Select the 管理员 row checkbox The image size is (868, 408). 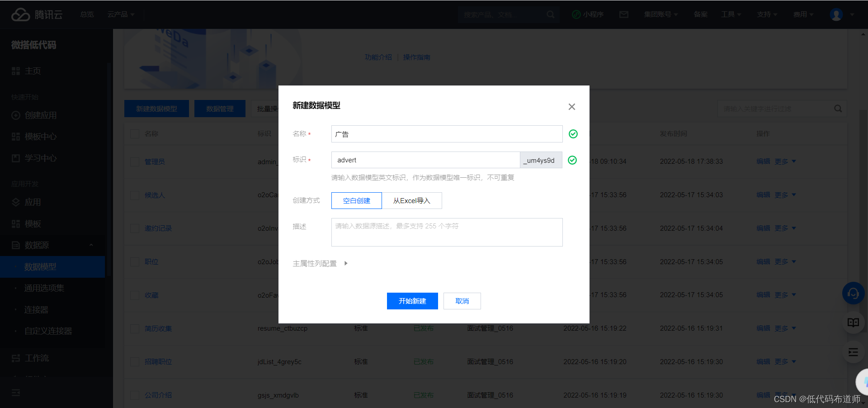(x=135, y=161)
